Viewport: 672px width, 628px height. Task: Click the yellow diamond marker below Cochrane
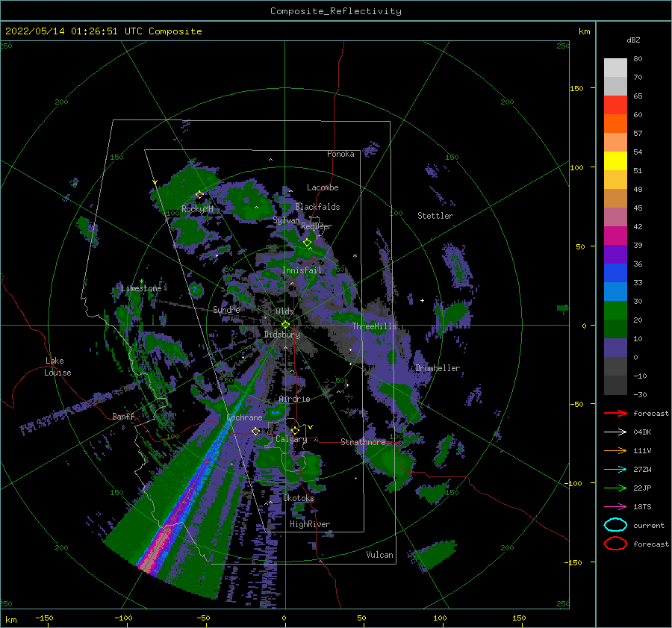coord(256,431)
